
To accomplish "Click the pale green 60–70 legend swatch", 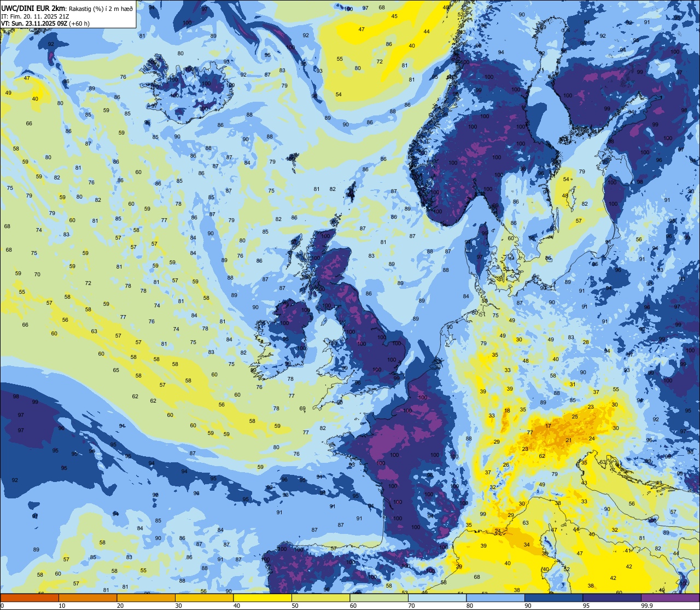I will [x=378, y=597].
